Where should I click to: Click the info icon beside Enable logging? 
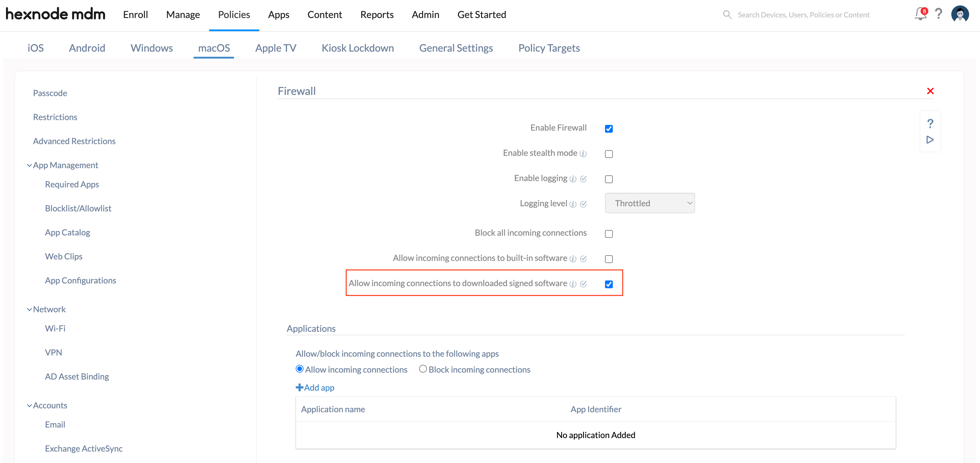coord(573,179)
